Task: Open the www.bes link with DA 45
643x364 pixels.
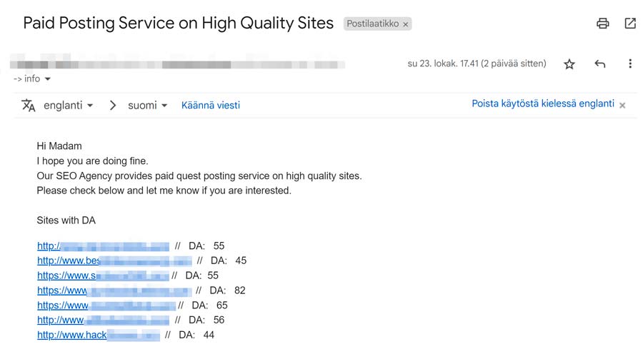Action: pyautogui.click(x=114, y=261)
